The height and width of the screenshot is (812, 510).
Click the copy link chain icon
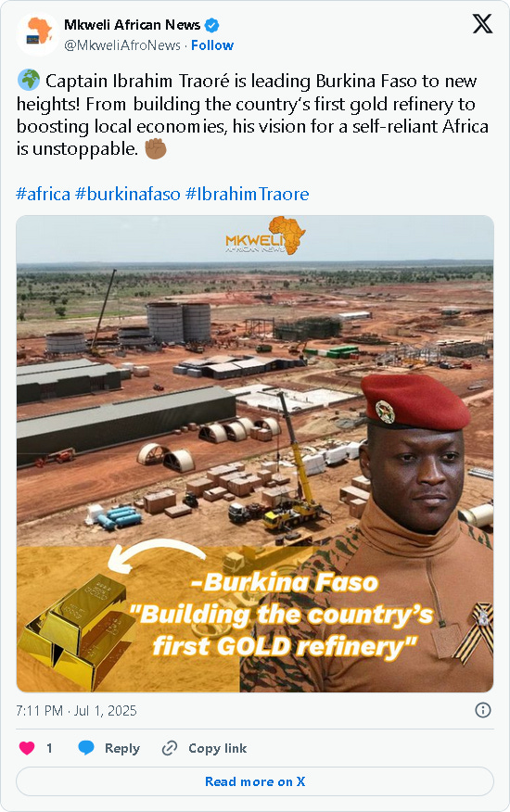[170, 748]
